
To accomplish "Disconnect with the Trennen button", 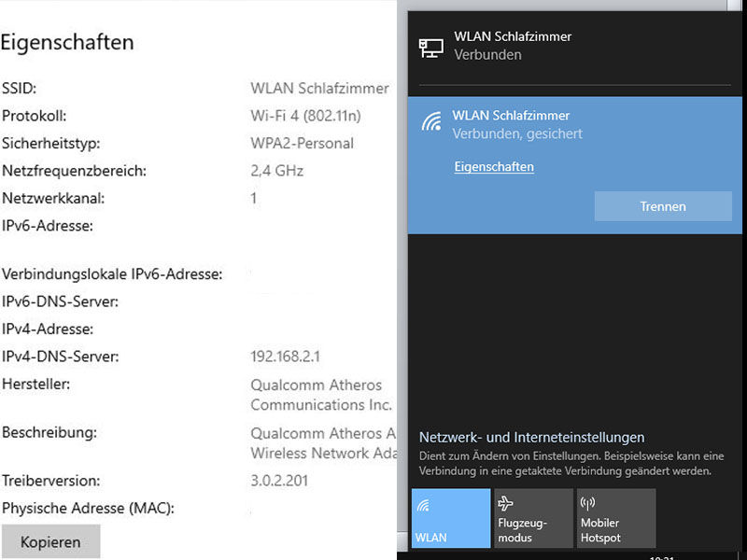I will (x=663, y=206).
